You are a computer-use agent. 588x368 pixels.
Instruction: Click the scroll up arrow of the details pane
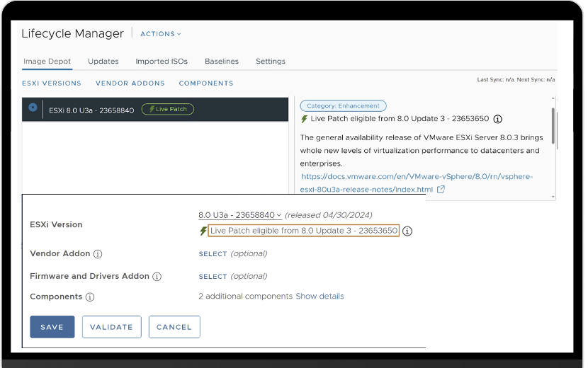(x=553, y=98)
